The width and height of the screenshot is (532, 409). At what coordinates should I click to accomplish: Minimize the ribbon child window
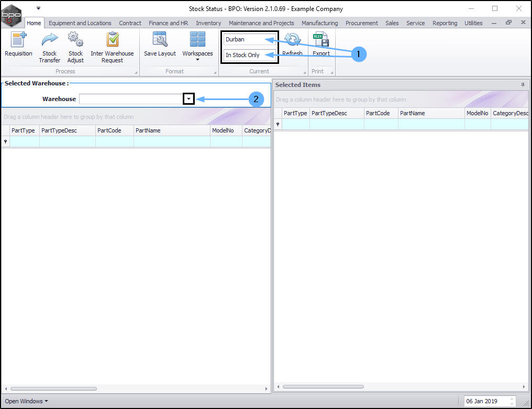494,23
